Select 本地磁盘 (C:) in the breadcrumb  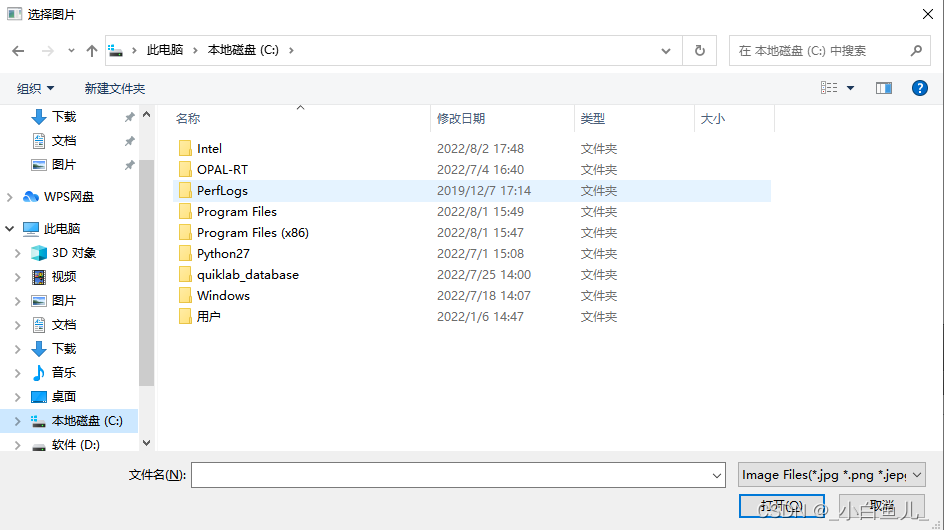243,50
